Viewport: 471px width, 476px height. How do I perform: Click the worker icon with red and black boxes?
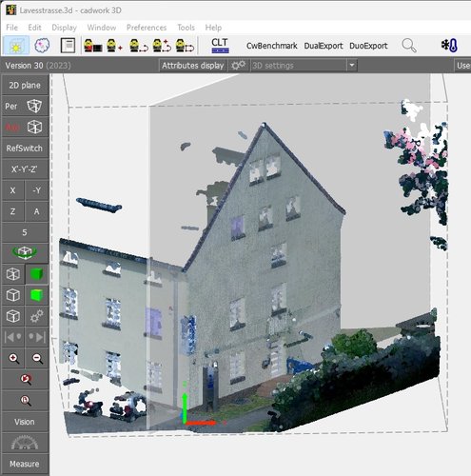pos(92,46)
